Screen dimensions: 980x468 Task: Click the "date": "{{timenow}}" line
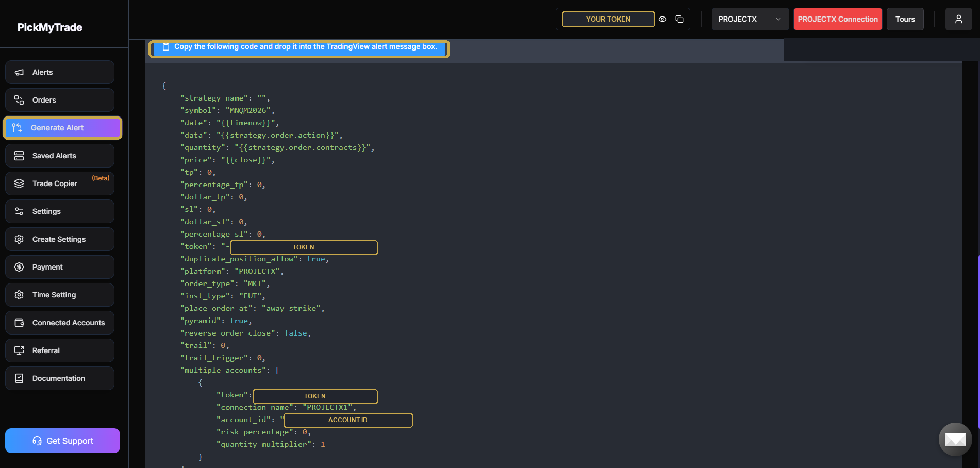point(229,123)
